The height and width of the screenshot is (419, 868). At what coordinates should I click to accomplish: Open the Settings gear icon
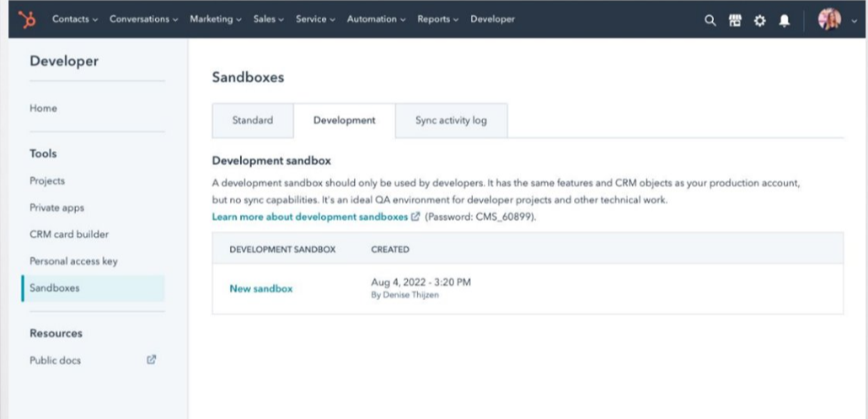point(759,20)
